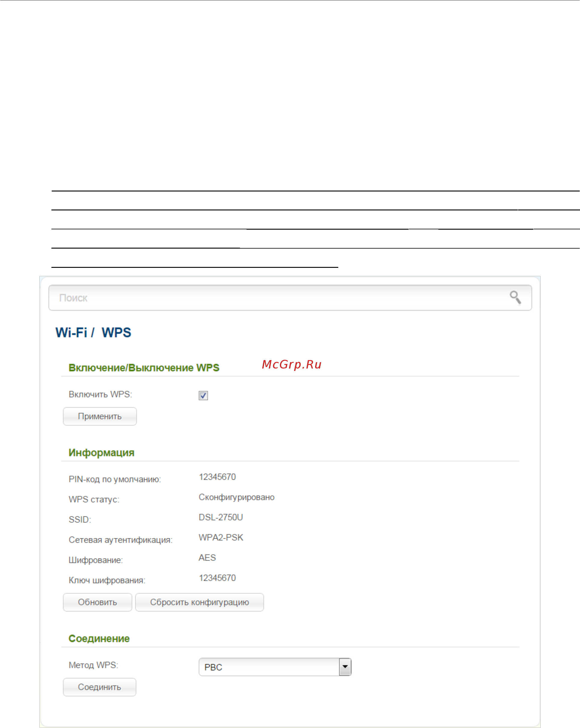The image size is (580, 728).
Task: Click the Информация section heading
Action: pyautogui.click(x=101, y=453)
